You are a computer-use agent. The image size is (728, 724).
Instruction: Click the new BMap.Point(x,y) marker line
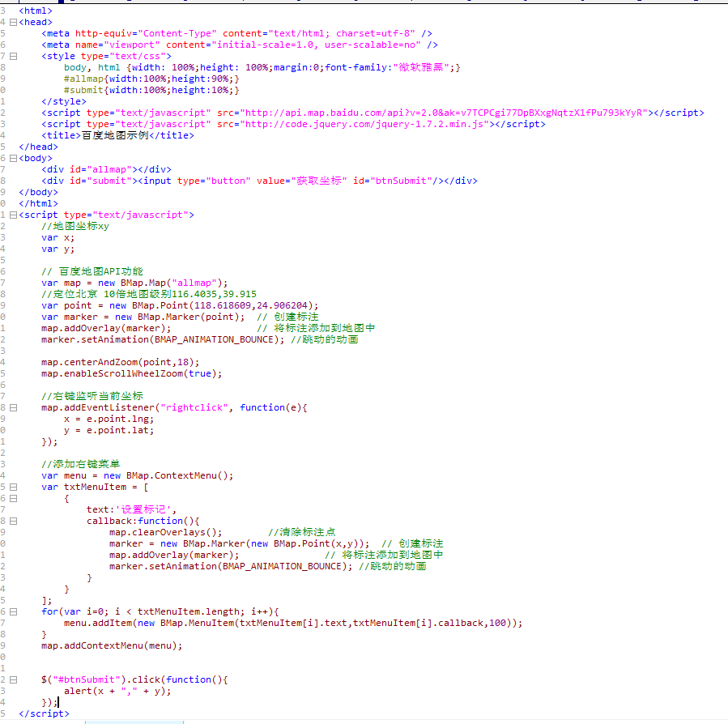coord(240,543)
